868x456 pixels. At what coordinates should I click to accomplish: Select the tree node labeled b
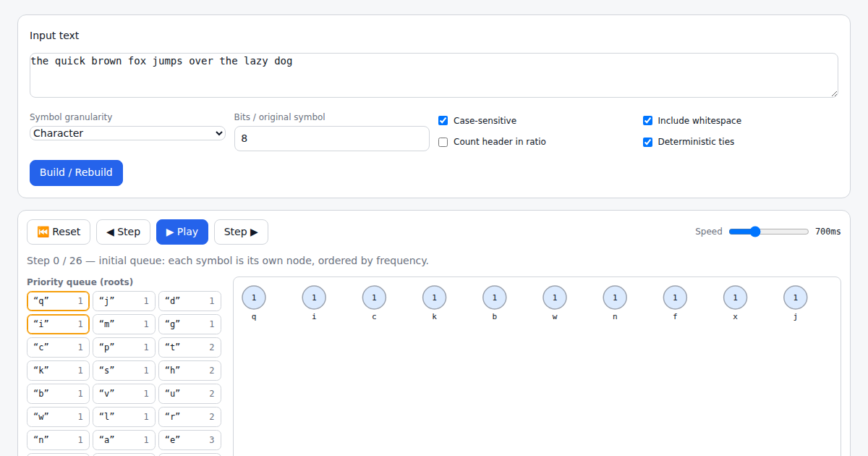pos(495,297)
